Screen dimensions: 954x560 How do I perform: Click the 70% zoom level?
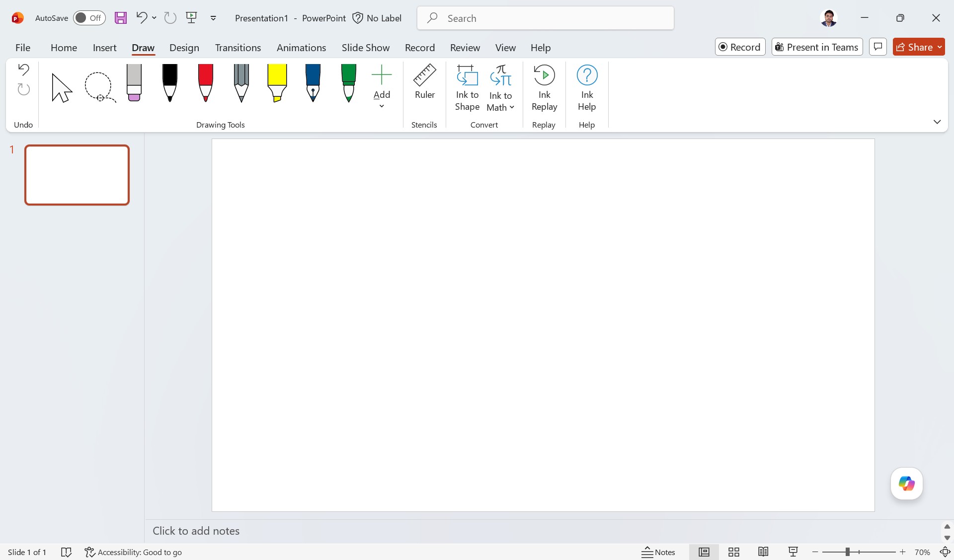[922, 552]
